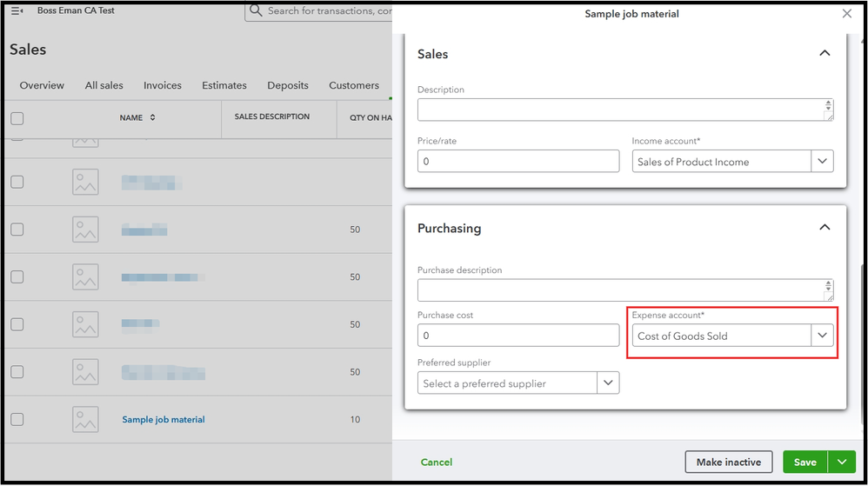Collapse the Sales section chevron
The height and width of the screenshot is (486, 868).
(825, 54)
